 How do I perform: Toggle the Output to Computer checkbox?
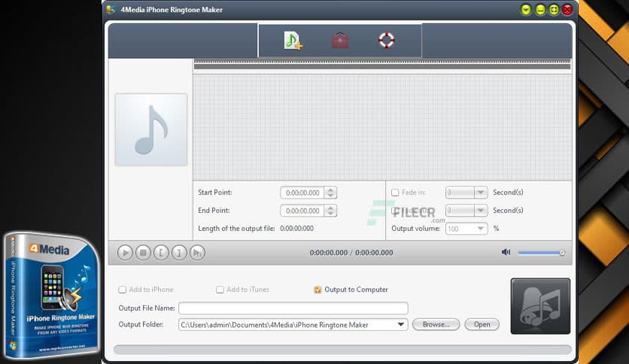click(318, 290)
